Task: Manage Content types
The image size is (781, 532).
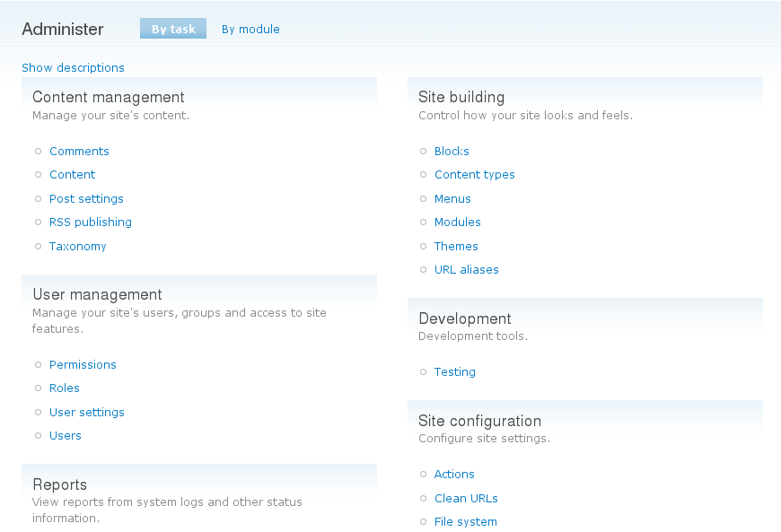Action: [474, 174]
